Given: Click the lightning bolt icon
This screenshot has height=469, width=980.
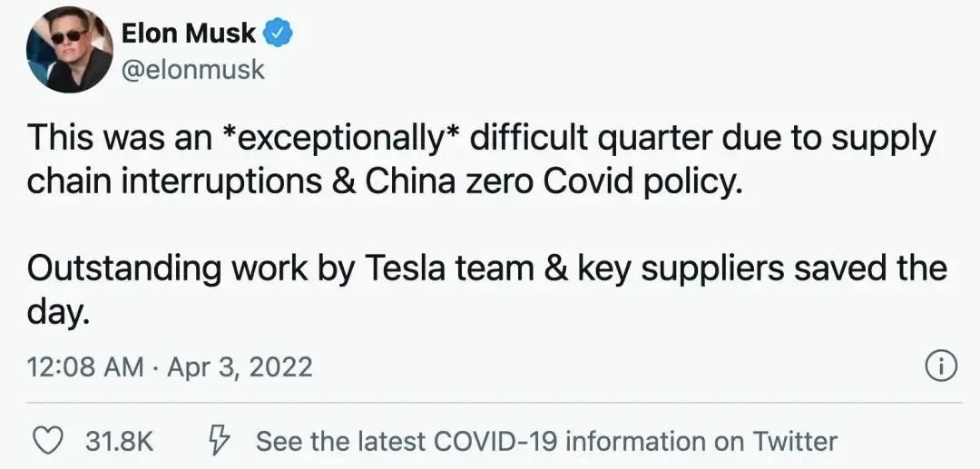Looking at the screenshot, I should pos(218,441).
